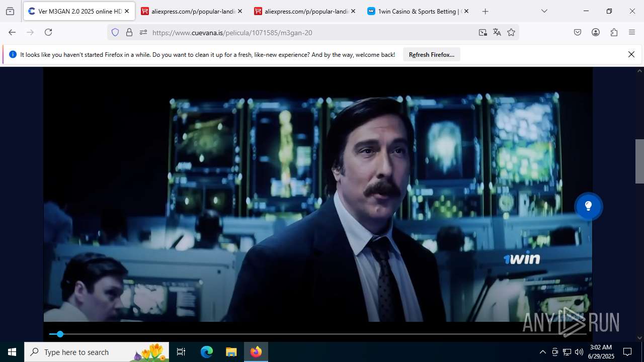The width and height of the screenshot is (644, 362).
Task: Minimize the Firefox window
Action: [586, 11]
